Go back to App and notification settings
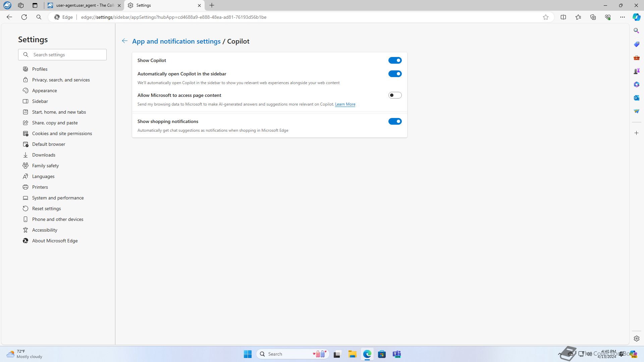The height and width of the screenshot is (362, 644). click(x=176, y=41)
